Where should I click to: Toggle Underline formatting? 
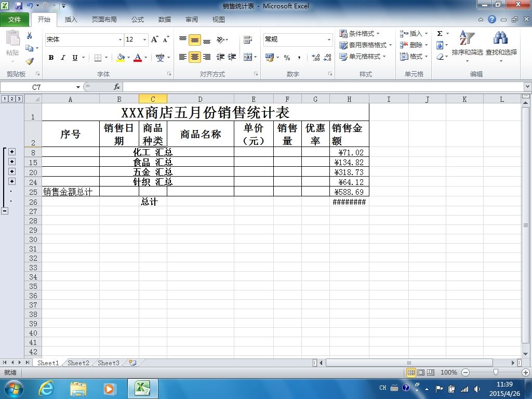75,57
